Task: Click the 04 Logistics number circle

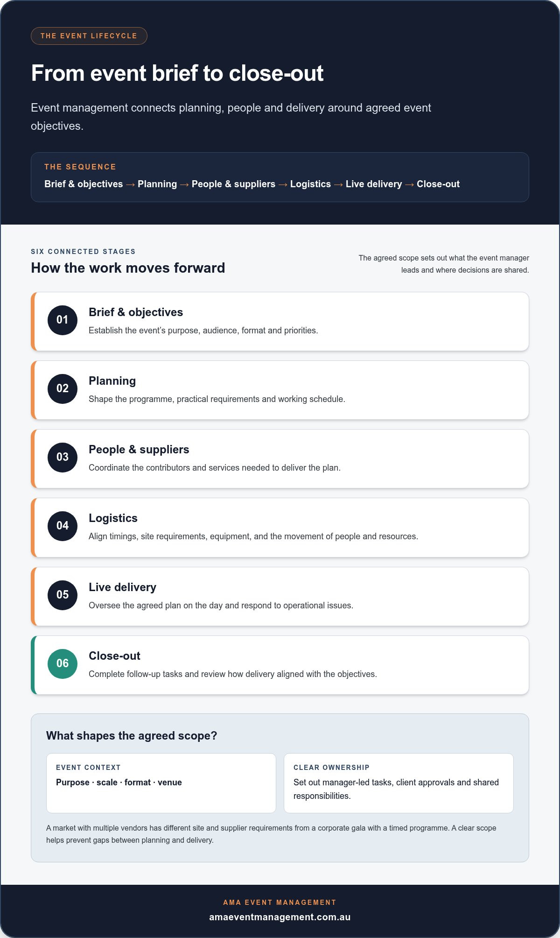Action: (x=63, y=526)
